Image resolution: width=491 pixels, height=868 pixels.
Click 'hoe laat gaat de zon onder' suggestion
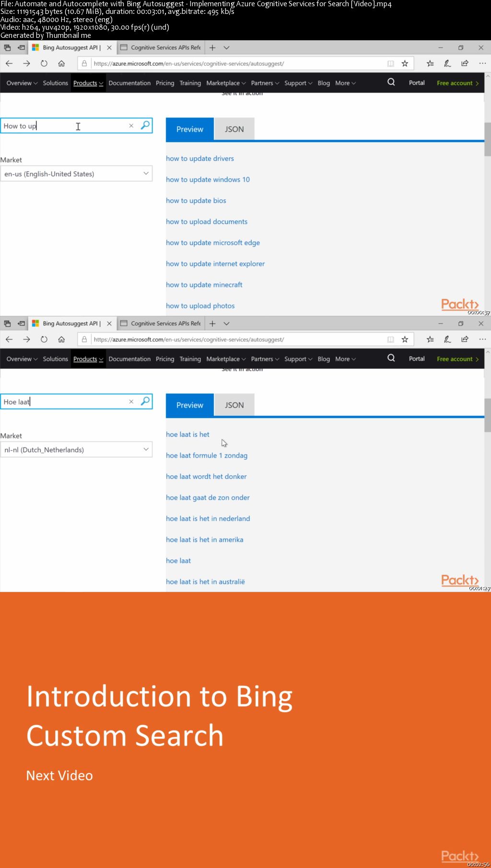pyautogui.click(x=208, y=498)
